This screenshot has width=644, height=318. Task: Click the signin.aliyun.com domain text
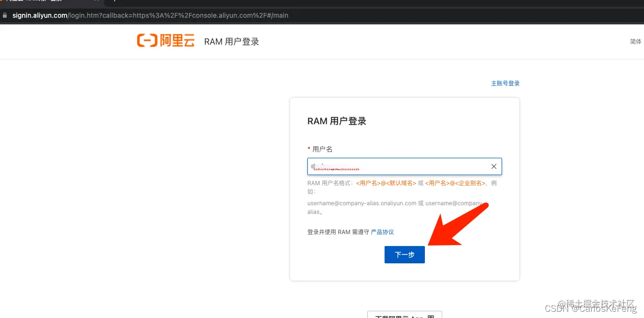(x=40, y=15)
